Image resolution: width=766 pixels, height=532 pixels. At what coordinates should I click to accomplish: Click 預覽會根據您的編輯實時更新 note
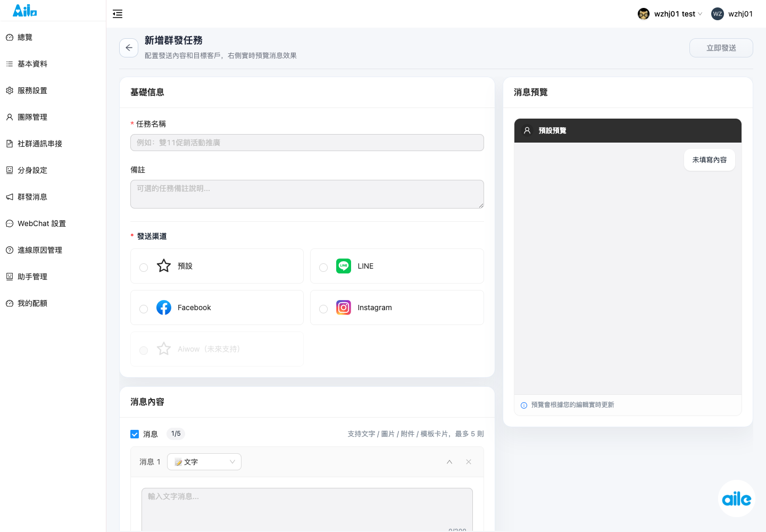click(x=573, y=405)
